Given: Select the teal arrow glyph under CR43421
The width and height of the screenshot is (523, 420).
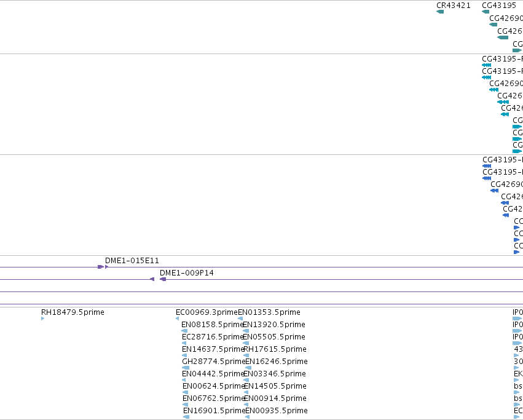Looking at the screenshot, I should tap(440, 12).
